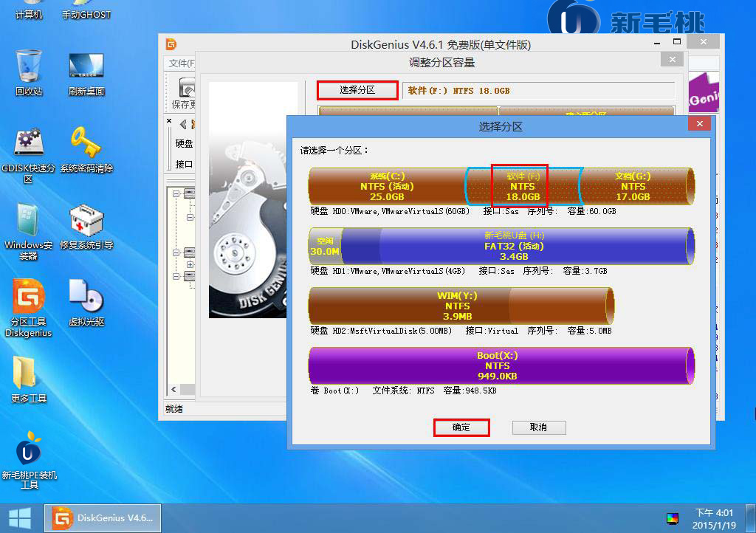Viewport: 756px width, 533px height.
Task: Click the Windows Start button
Action: pos(20,518)
